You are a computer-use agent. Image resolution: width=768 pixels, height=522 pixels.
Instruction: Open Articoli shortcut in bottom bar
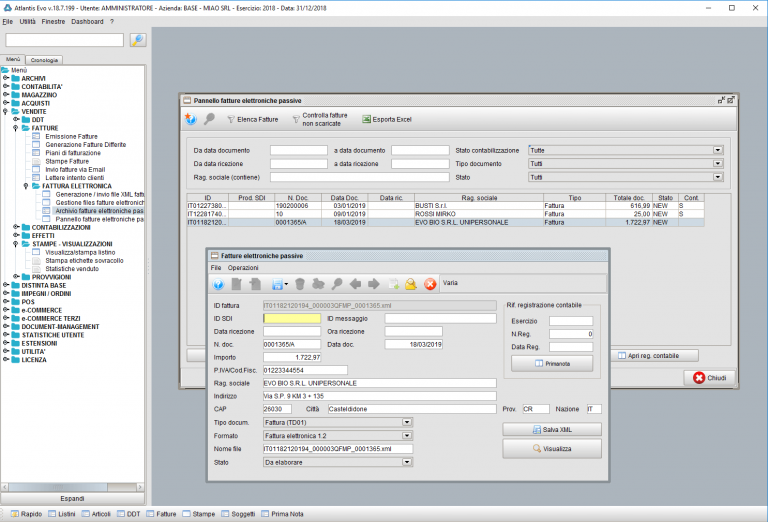pos(96,514)
